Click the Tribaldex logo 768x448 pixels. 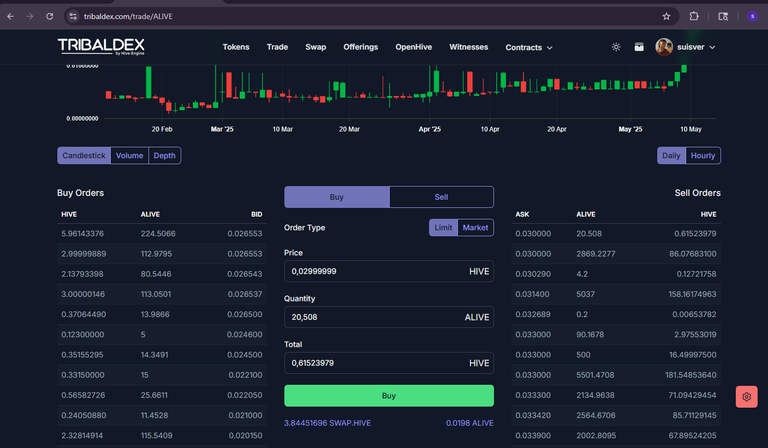[x=101, y=47]
